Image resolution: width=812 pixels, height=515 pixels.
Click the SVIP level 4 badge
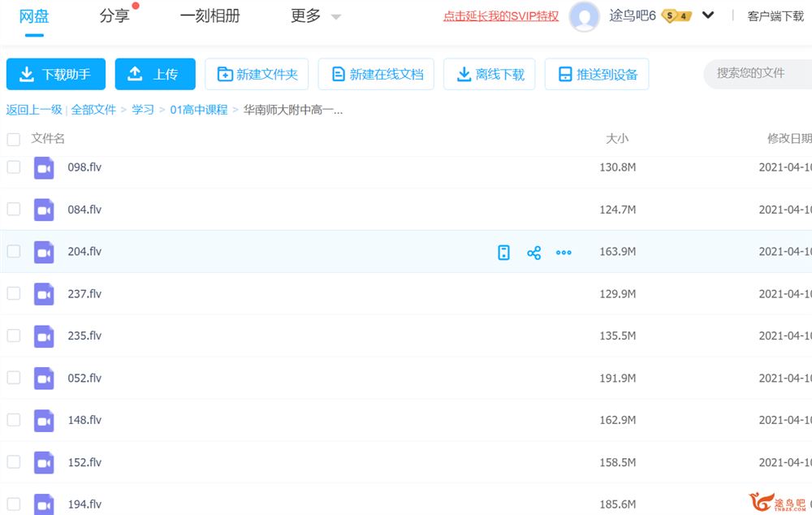[677, 16]
